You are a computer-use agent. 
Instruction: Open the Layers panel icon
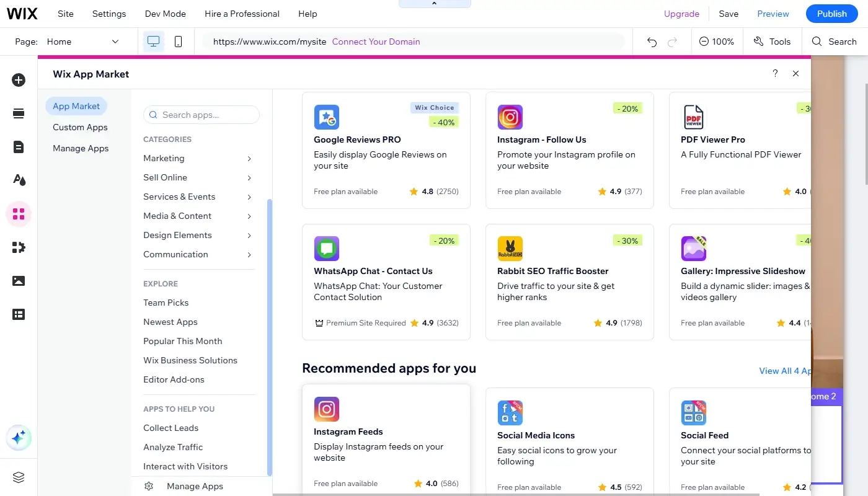pyautogui.click(x=19, y=477)
